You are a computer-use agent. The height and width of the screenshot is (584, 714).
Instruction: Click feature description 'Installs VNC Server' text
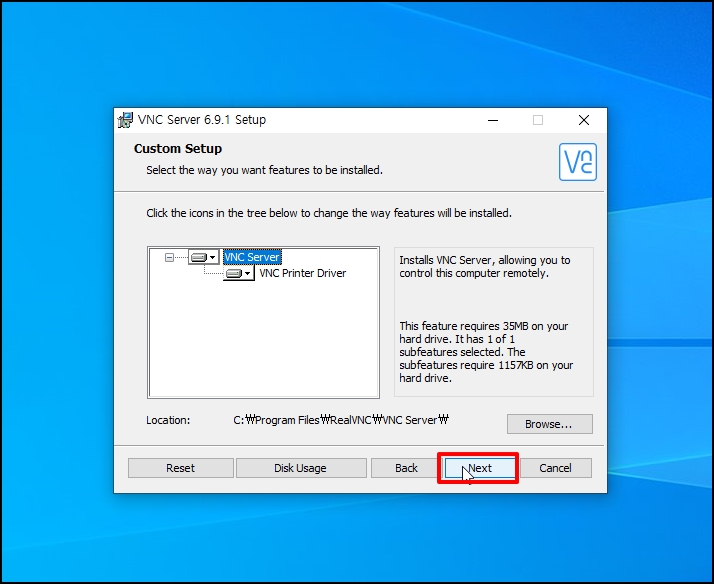point(484,267)
